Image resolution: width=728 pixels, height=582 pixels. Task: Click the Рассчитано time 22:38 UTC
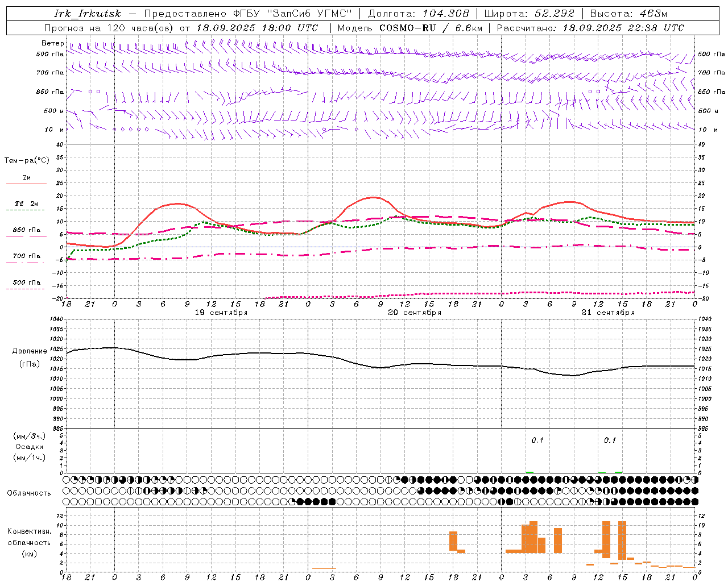[656, 28]
